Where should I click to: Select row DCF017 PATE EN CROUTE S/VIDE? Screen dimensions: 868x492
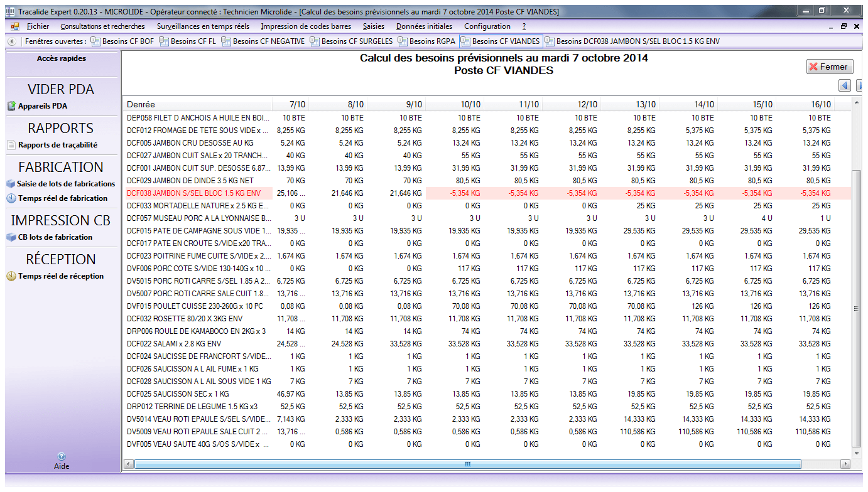pyautogui.click(x=487, y=243)
